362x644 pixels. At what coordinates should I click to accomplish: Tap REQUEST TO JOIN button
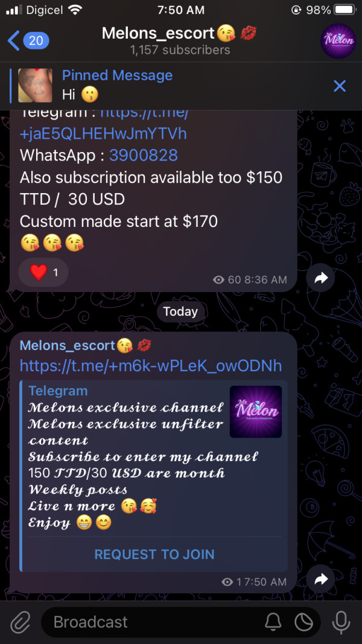154,554
